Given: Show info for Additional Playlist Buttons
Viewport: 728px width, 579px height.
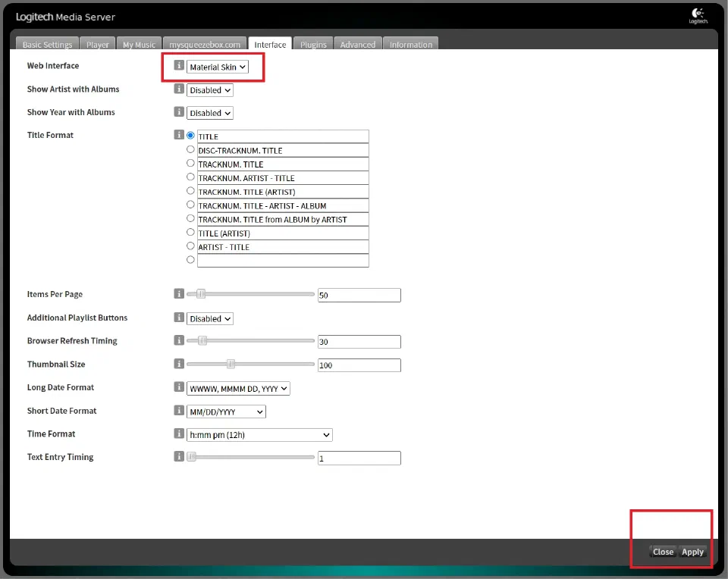Looking at the screenshot, I should (x=179, y=318).
